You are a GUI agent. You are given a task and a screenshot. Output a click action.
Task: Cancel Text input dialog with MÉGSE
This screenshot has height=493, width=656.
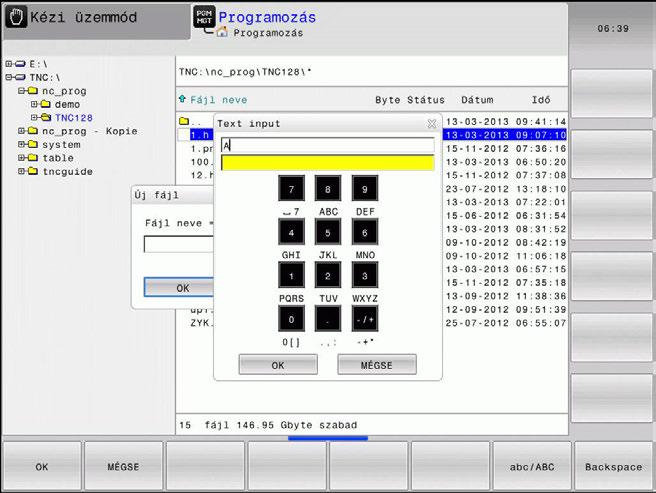(x=377, y=365)
